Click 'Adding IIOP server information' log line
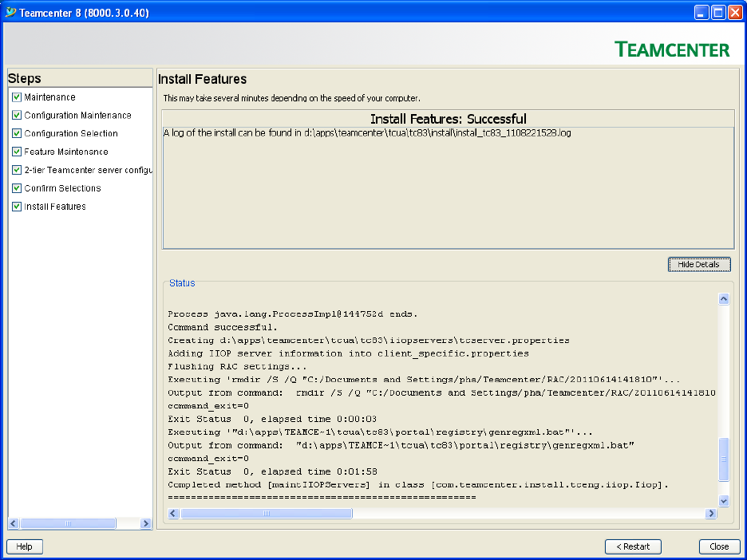The width and height of the screenshot is (747, 560). (x=348, y=353)
